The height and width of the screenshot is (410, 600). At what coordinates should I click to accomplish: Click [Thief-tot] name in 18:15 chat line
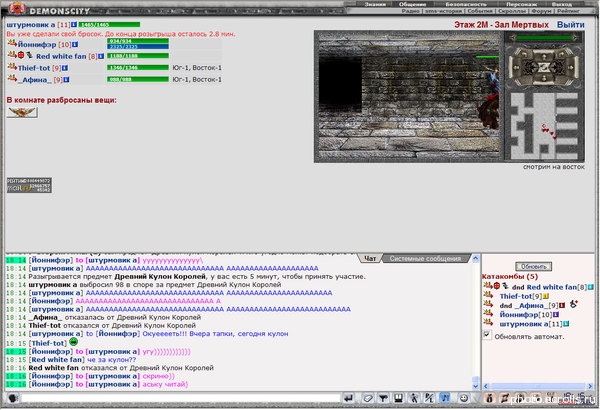48,343
